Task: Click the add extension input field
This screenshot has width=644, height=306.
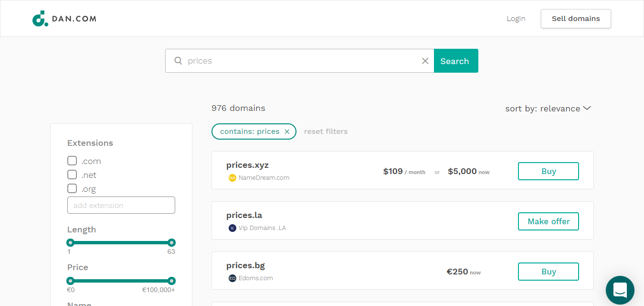Action: click(121, 205)
